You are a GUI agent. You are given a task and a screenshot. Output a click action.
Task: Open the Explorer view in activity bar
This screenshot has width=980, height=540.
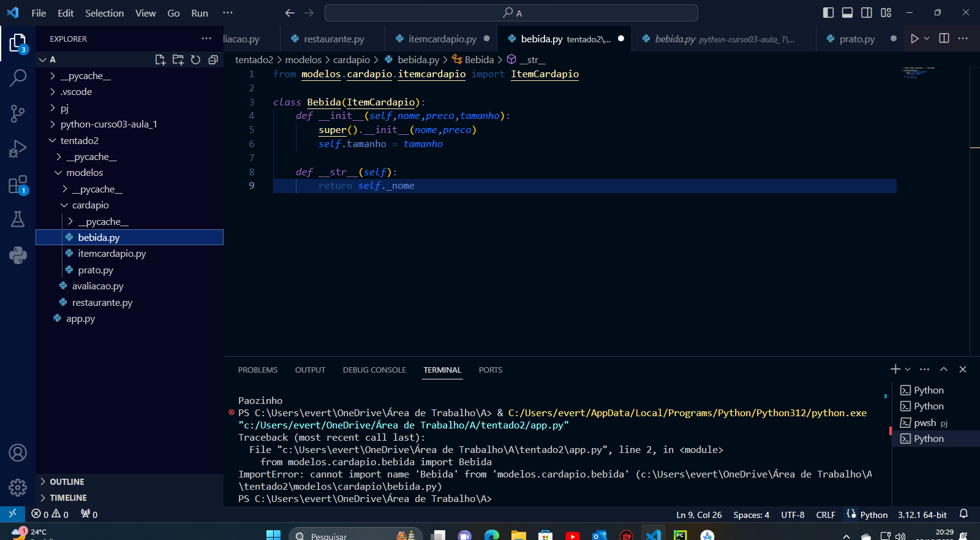(18, 44)
